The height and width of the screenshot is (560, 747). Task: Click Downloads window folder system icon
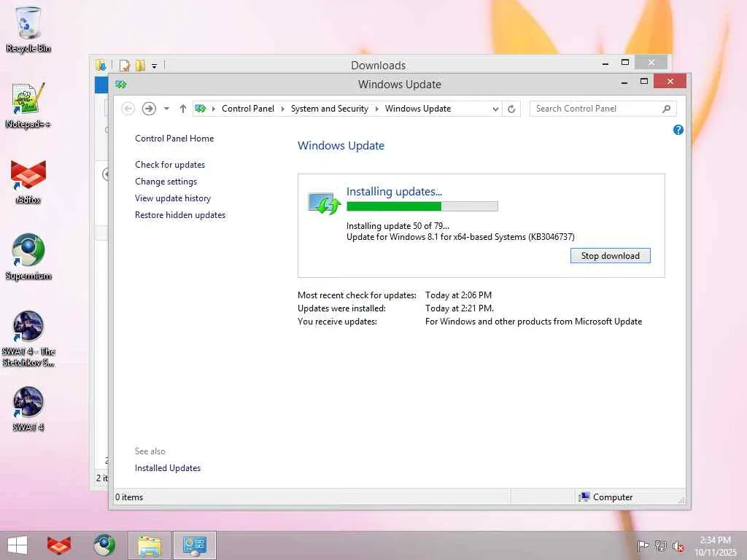click(100, 65)
